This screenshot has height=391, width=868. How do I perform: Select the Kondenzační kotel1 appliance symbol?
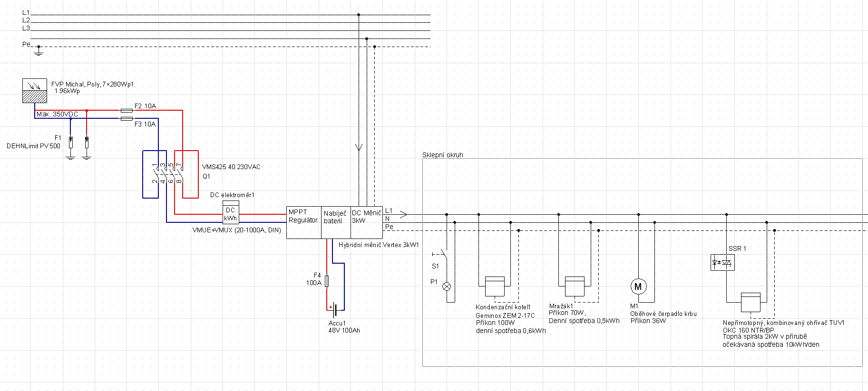click(x=495, y=286)
